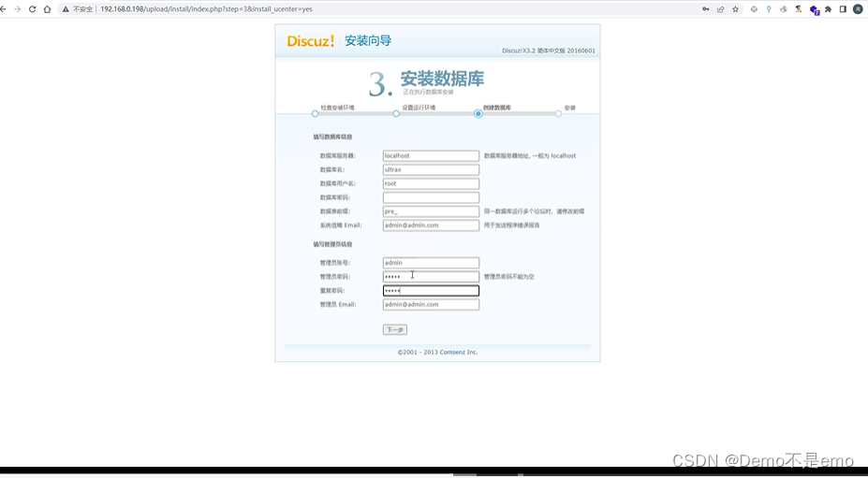This screenshot has height=478, width=868.
Task: Click the 填写数据库信息 section title
Action: point(332,137)
